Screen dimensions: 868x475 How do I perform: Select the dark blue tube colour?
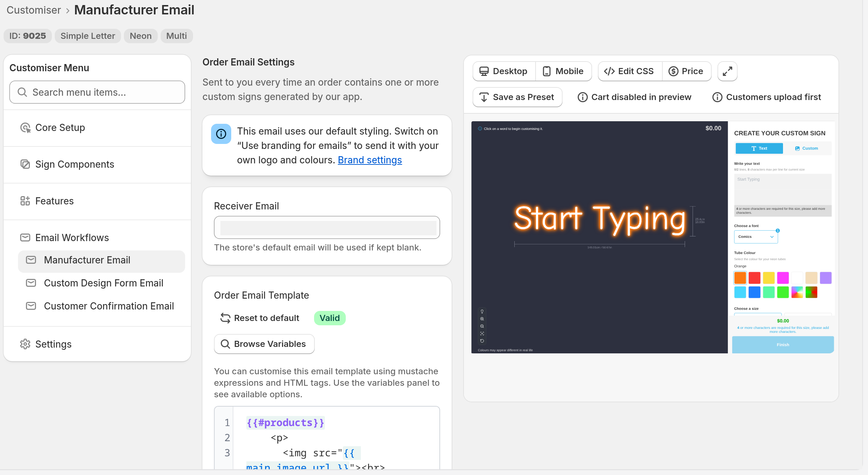click(x=755, y=293)
